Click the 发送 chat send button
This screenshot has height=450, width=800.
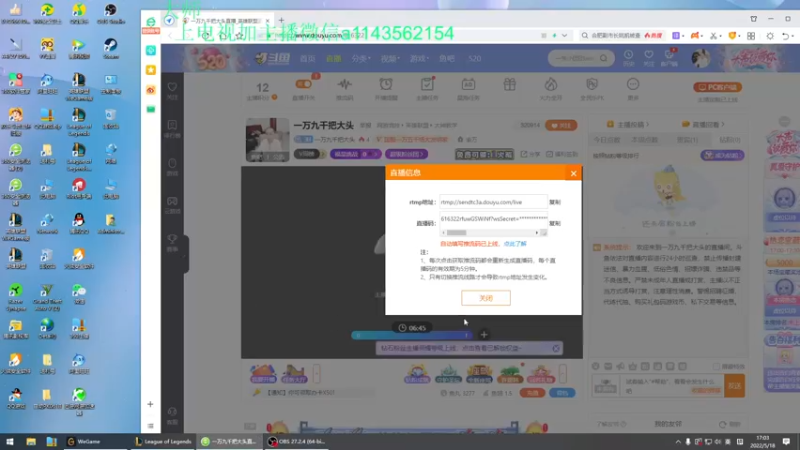click(x=734, y=386)
